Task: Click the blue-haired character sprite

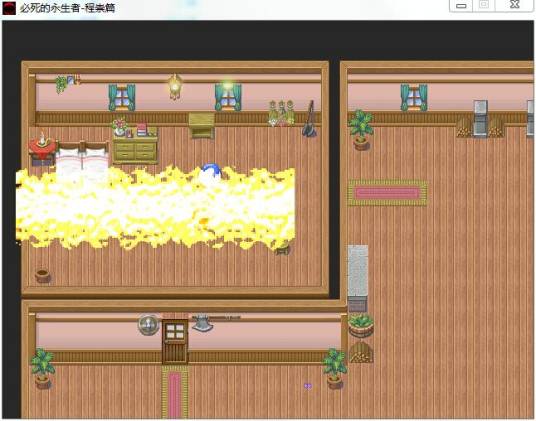Action: pos(211,173)
